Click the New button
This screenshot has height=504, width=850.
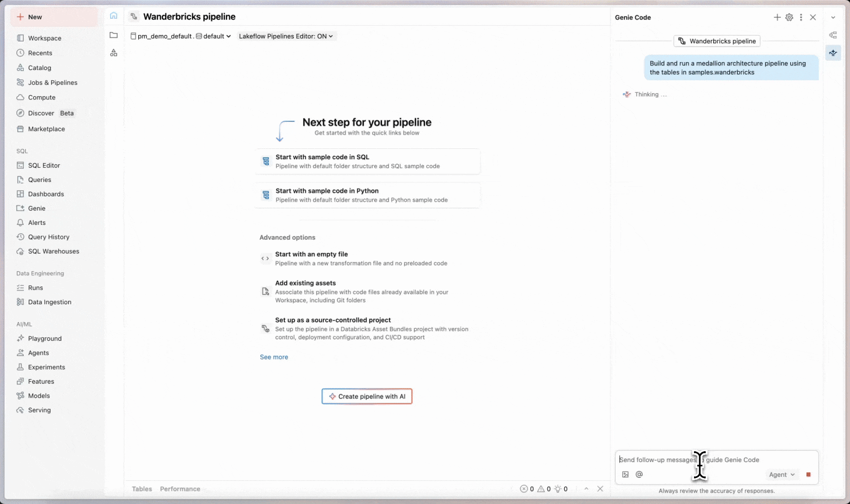(x=54, y=17)
